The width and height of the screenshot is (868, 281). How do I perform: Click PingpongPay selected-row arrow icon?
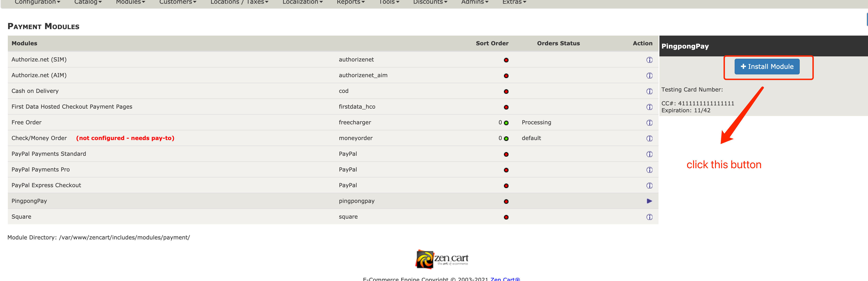coord(649,201)
